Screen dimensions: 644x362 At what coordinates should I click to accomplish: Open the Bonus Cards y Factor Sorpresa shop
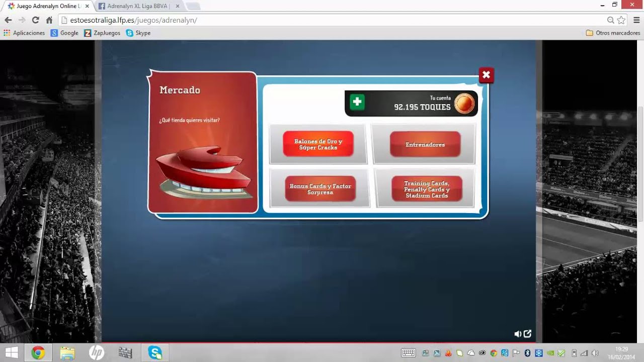pos(320,189)
